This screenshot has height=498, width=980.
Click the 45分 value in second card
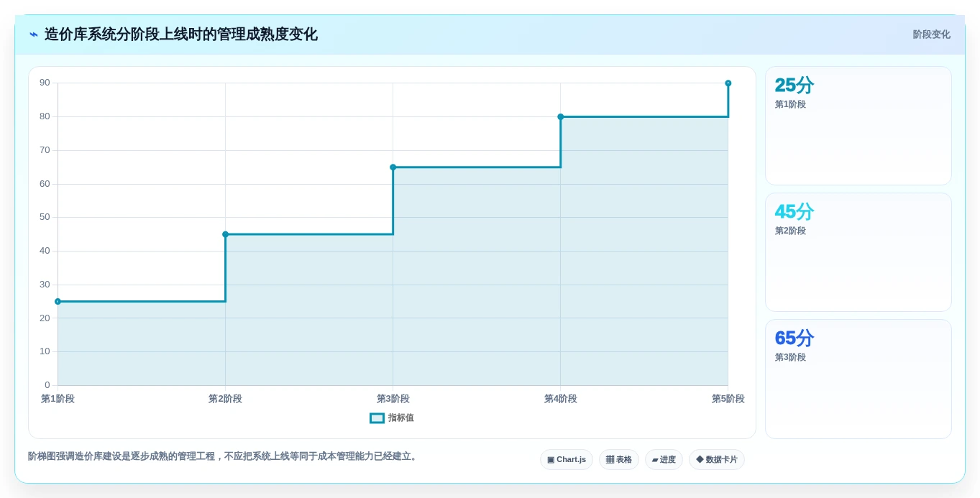point(794,212)
